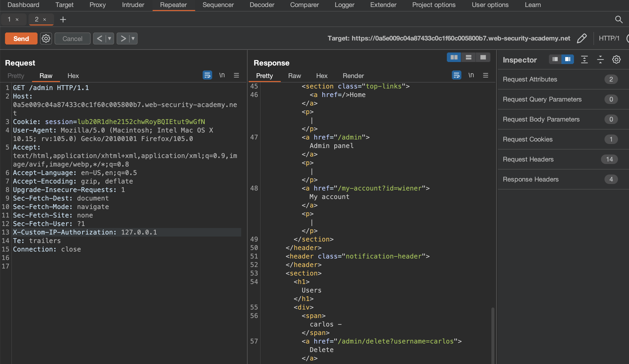Select side-by-side response layout view
The image size is (629, 364).
point(454,57)
